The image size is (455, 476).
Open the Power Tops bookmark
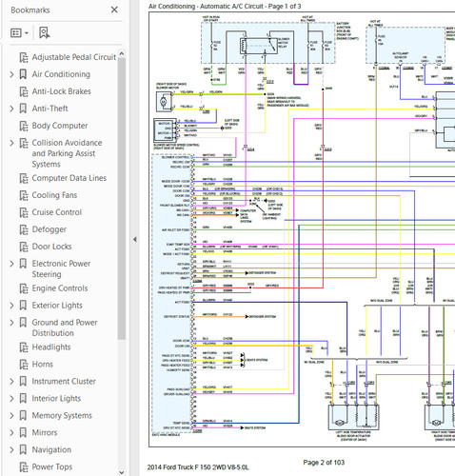click(52, 467)
